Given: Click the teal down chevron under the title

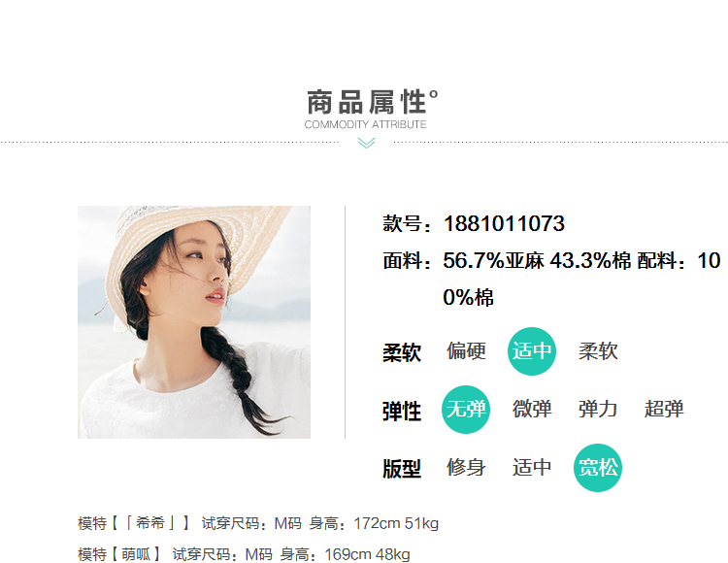Looking at the screenshot, I should 366,144.
